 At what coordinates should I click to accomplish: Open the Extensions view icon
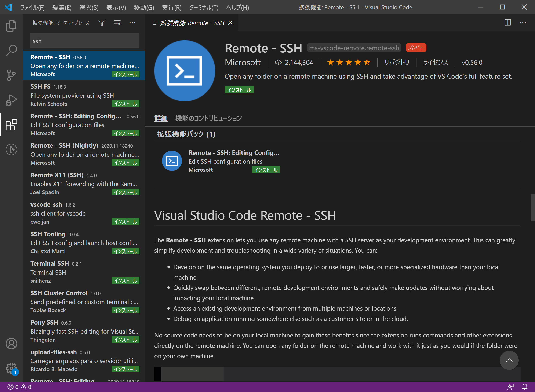click(x=11, y=125)
